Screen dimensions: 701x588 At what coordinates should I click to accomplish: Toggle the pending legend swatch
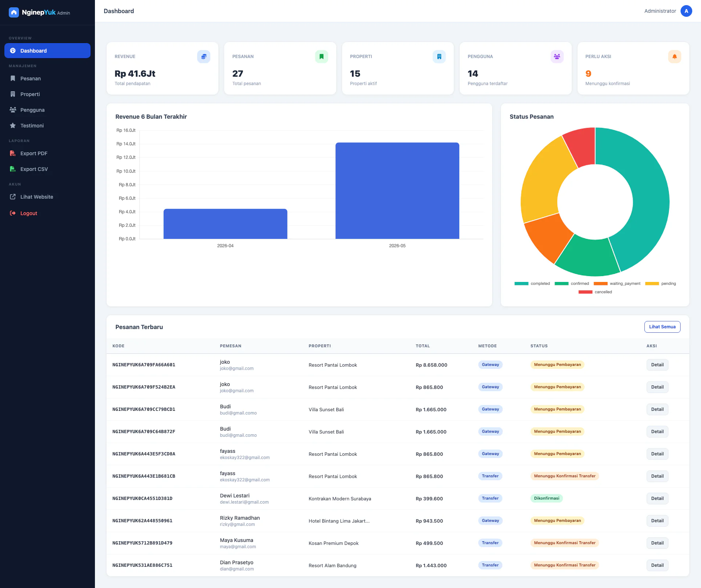click(x=652, y=283)
